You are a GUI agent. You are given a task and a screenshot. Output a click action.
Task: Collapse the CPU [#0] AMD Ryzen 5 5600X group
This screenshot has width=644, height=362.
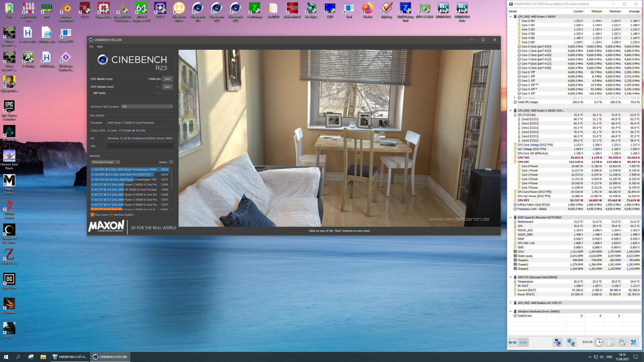(x=510, y=17)
